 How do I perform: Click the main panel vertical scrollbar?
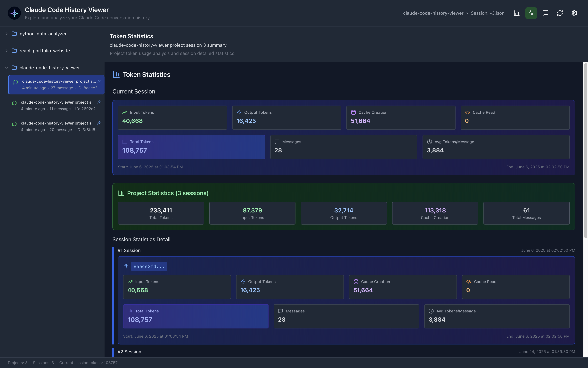click(x=586, y=150)
